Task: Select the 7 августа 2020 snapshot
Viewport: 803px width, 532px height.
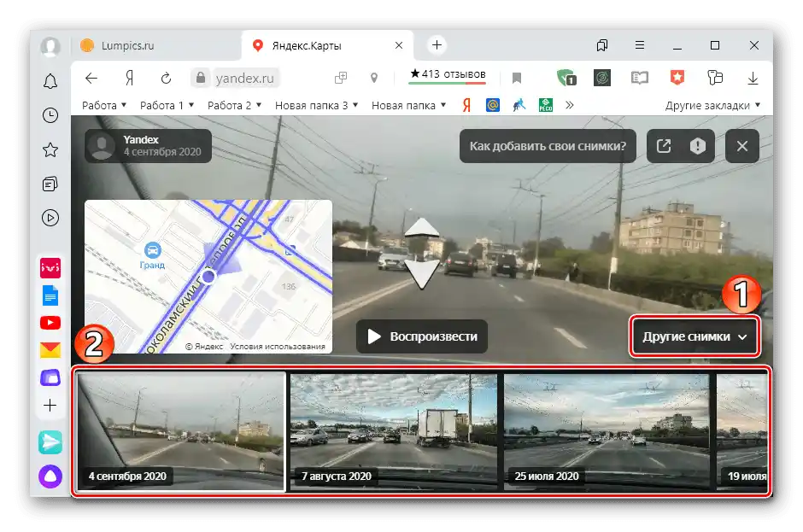Action: click(393, 432)
